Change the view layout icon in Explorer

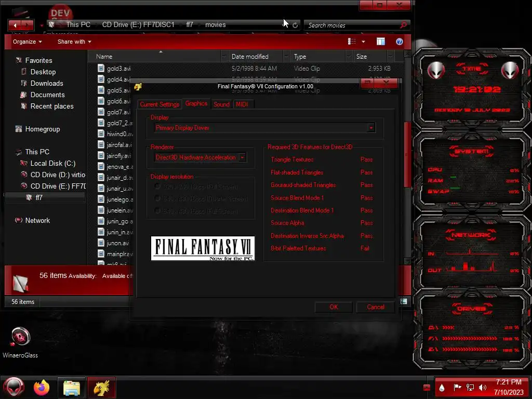[352, 42]
